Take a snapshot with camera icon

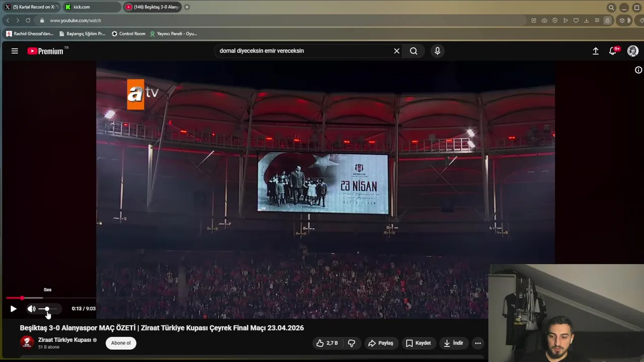(544, 21)
